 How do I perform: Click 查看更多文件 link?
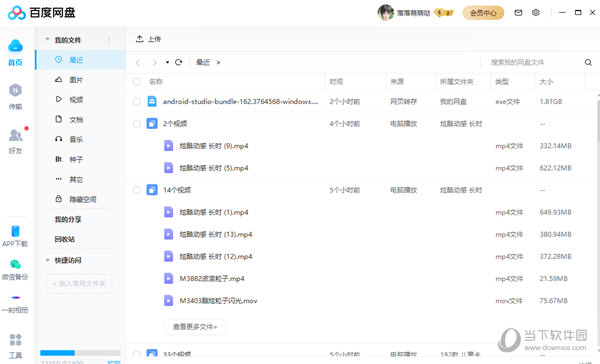click(195, 327)
